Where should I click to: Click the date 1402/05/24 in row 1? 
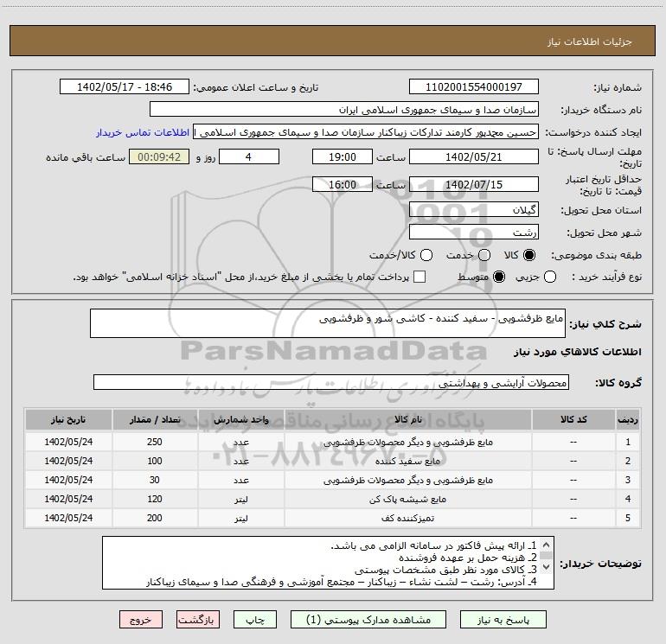coord(68,442)
